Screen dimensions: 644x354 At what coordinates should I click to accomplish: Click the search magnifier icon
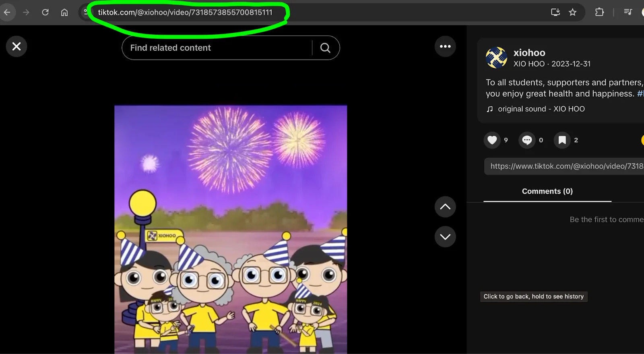[325, 48]
